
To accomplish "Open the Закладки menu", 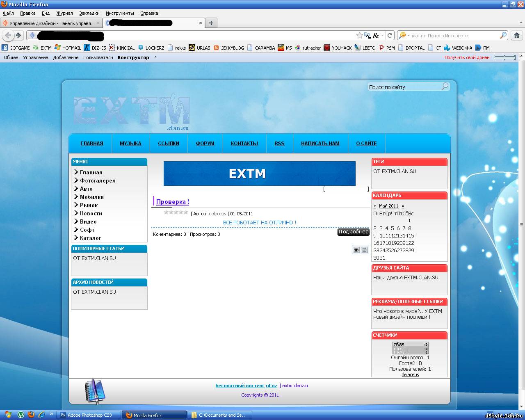I will 89,13.
